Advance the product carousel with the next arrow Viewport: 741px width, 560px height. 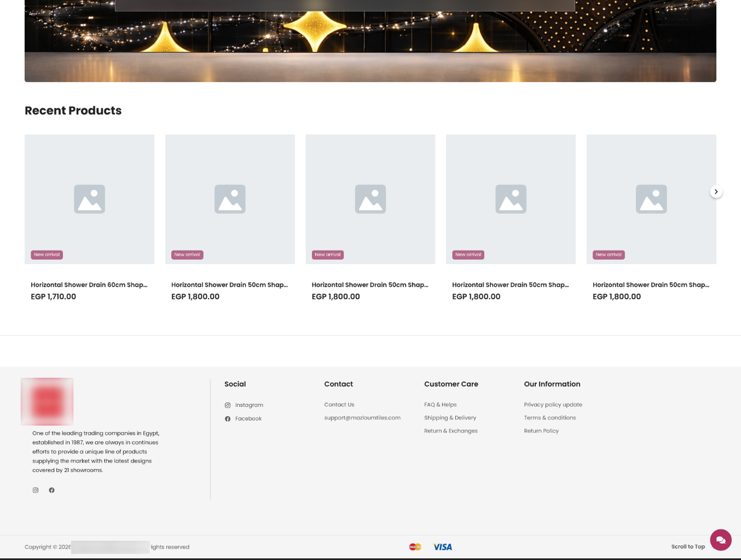tap(716, 191)
